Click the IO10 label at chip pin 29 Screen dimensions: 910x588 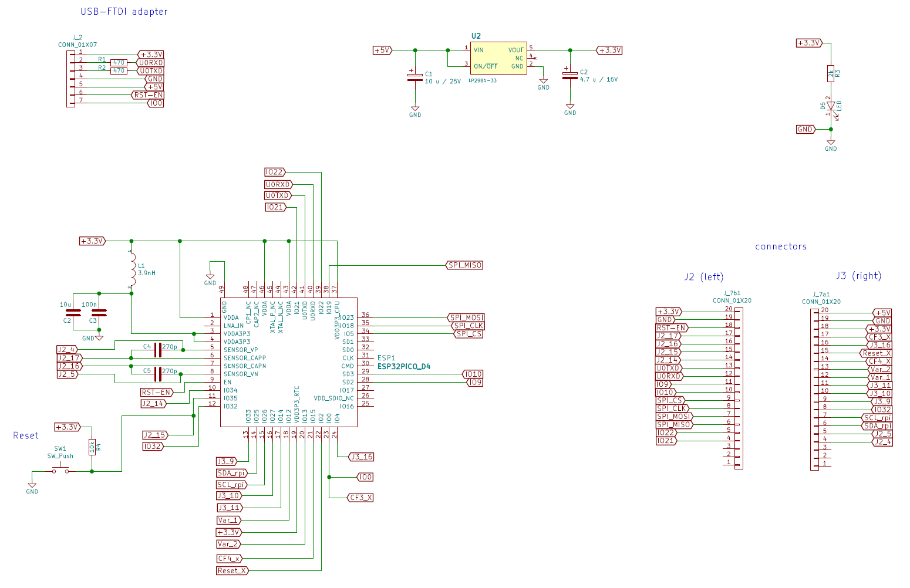(473, 374)
